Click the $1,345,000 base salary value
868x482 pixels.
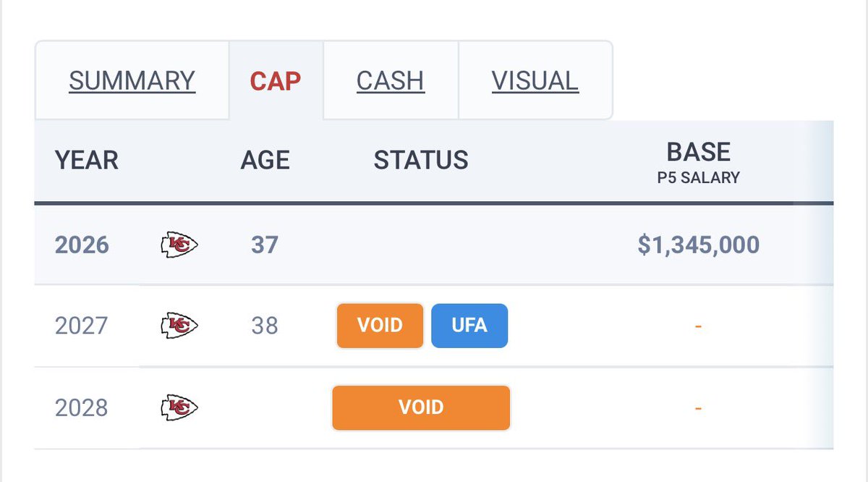[698, 245]
